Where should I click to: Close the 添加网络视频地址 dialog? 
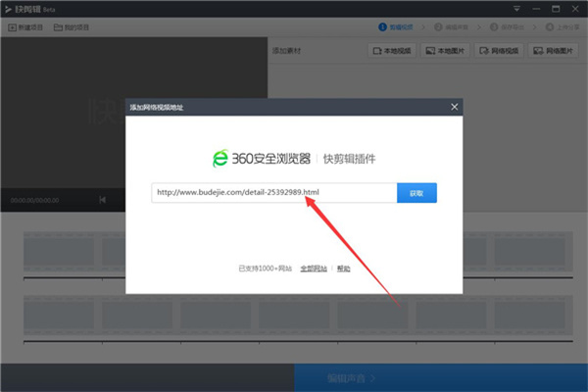(454, 107)
